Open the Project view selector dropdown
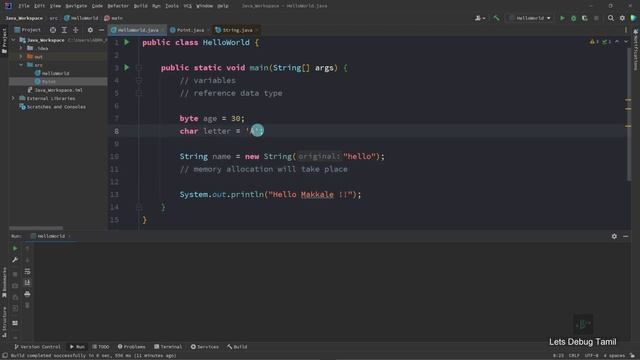The height and width of the screenshot is (360, 640). (x=28, y=30)
